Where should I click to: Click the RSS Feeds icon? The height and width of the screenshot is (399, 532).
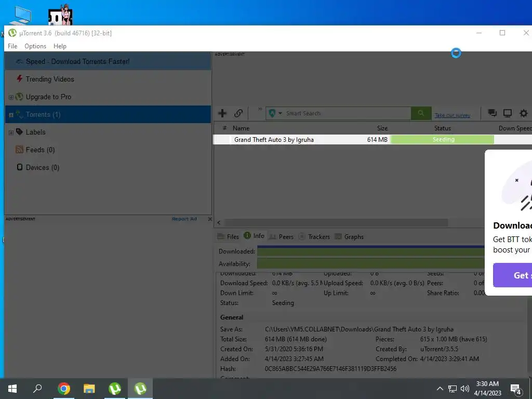pyautogui.click(x=20, y=149)
